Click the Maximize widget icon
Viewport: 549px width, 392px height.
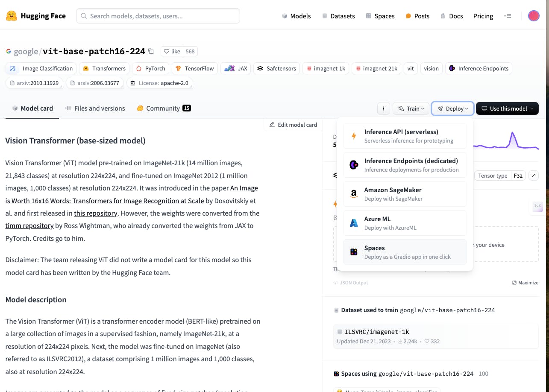(x=514, y=283)
